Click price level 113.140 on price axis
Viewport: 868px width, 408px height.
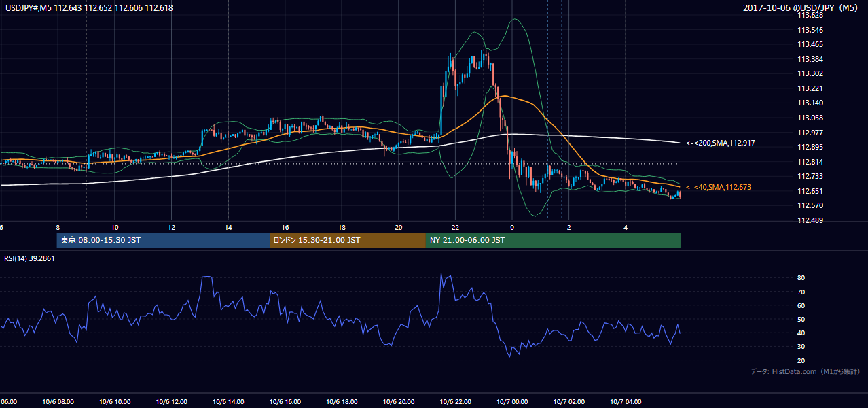(810, 103)
